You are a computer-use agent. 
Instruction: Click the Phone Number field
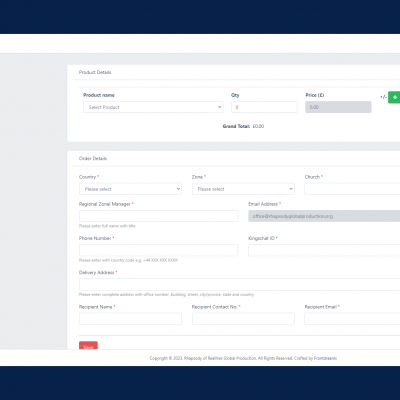coord(159,250)
